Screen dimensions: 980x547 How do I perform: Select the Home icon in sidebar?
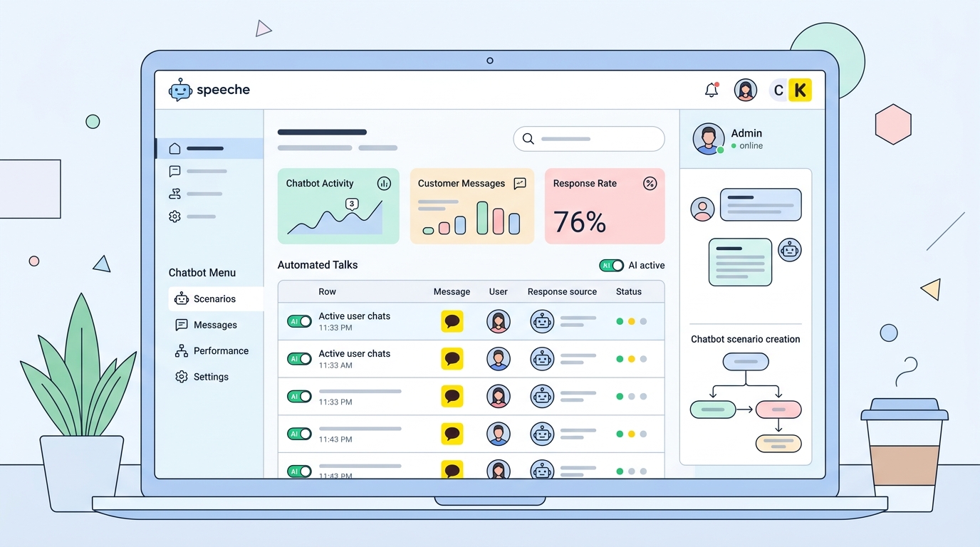[174, 148]
